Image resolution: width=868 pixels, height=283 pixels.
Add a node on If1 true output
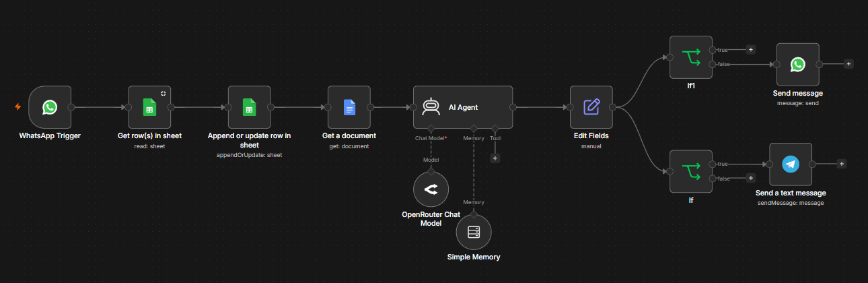tap(751, 49)
